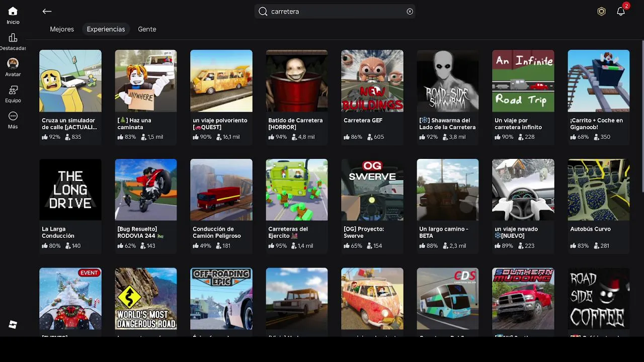
Task: Open the brown sedan on road thumbnail
Action: [297, 299]
